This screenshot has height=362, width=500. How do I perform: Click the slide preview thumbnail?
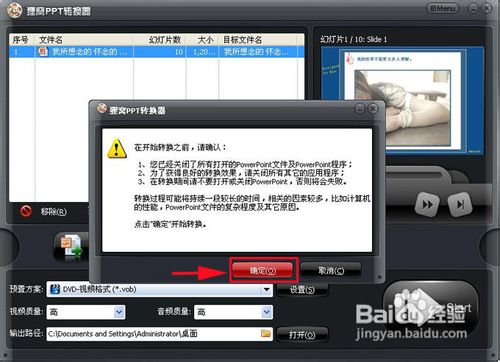[402, 101]
